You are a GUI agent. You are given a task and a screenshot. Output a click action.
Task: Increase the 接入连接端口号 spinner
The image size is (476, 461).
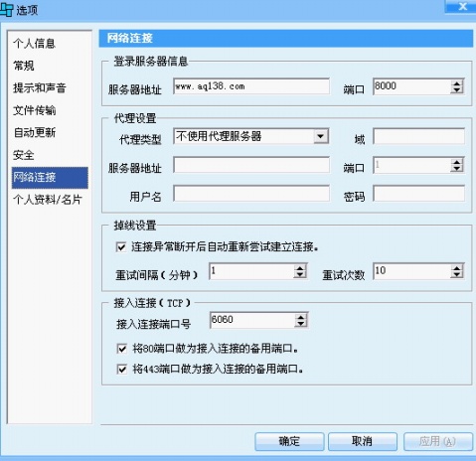[301, 317]
